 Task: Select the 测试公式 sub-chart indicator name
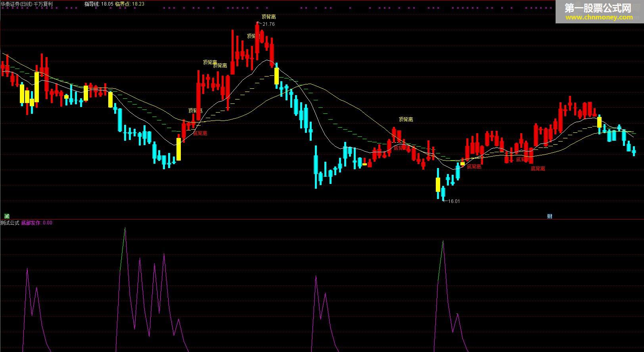(10, 223)
